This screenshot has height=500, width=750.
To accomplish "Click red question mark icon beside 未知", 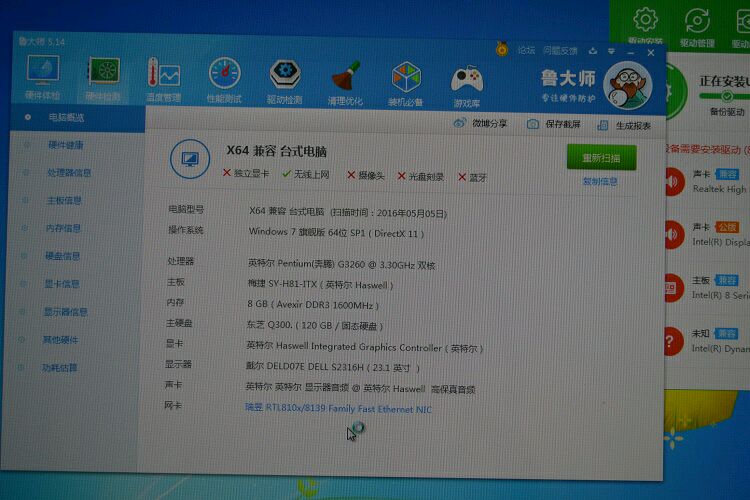I will click(x=671, y=341).
